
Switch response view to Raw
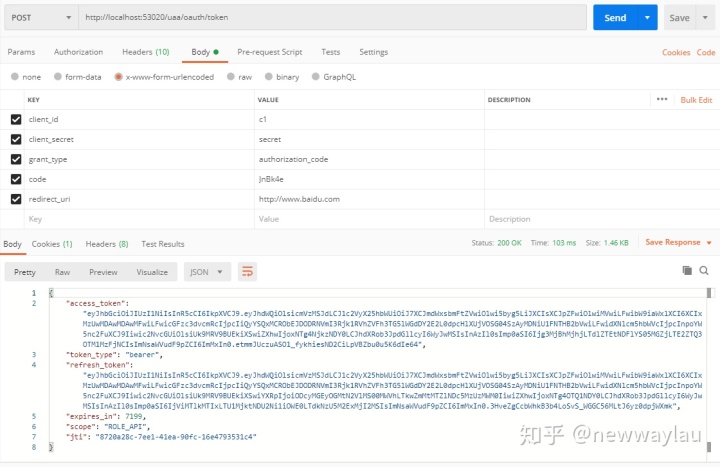[62, 272]
